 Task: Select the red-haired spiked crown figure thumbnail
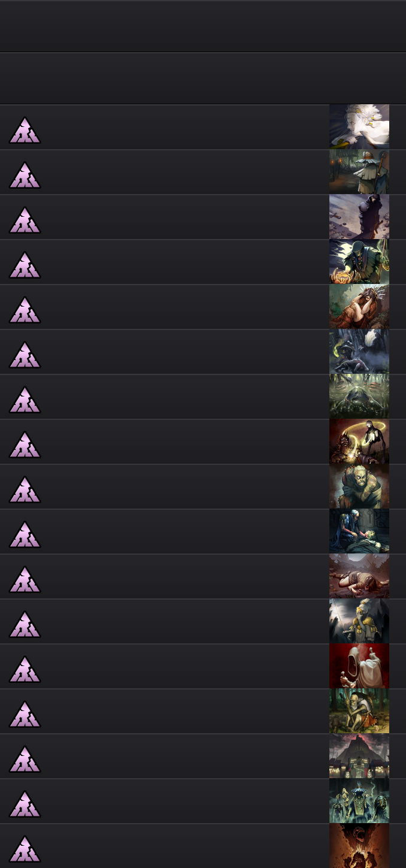[359, 307]
